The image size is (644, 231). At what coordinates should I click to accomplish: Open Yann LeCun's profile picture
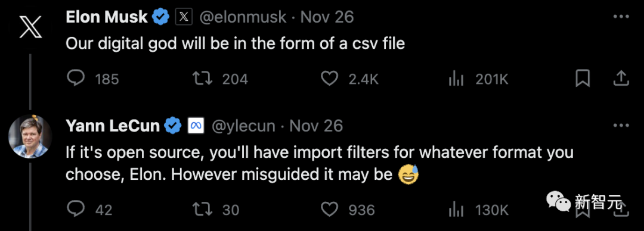30,136
